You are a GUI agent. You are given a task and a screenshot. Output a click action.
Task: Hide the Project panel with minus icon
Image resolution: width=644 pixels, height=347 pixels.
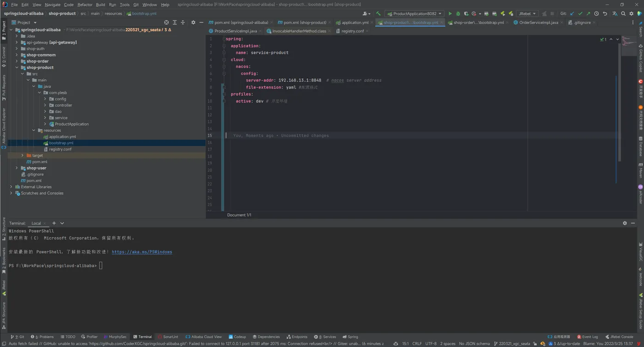point(201,23)
